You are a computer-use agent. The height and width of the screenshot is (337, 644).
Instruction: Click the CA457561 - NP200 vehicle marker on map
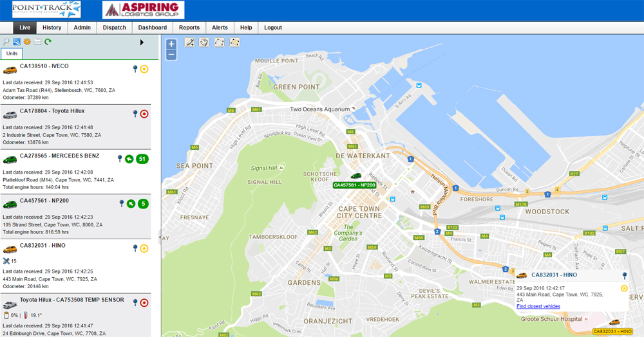[x=355, y=176]
